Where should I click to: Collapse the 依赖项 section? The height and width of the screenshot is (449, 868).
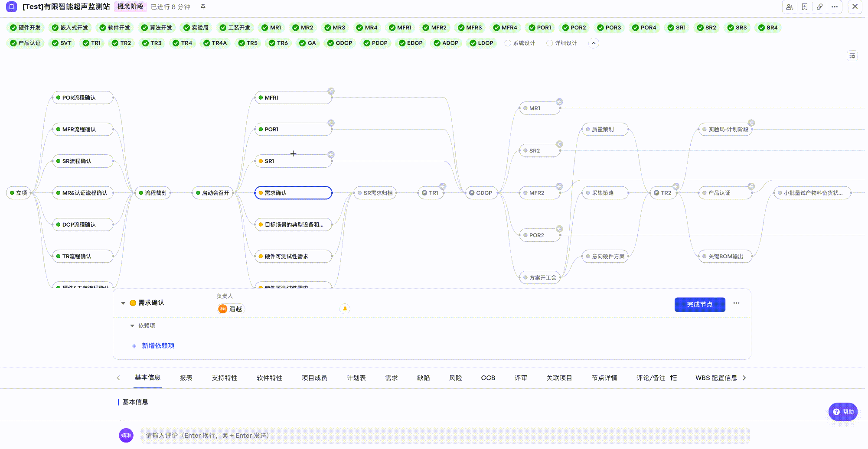click(x=132, y=326)
